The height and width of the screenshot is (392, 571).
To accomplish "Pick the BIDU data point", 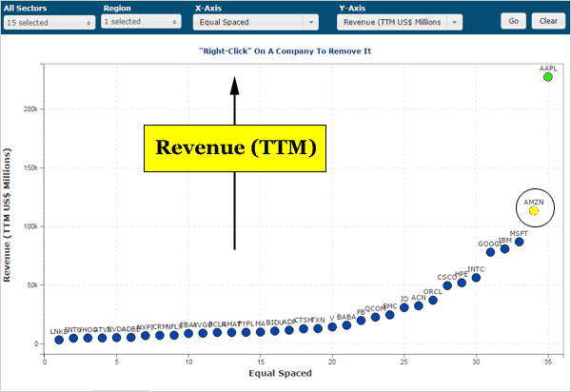I will coord(275,331).
